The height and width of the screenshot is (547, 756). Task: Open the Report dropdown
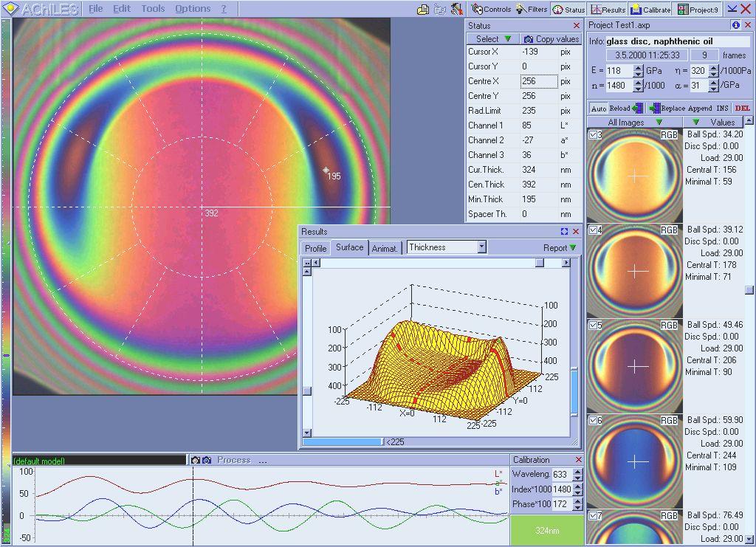pyautogui.click(x=560, y=248)
